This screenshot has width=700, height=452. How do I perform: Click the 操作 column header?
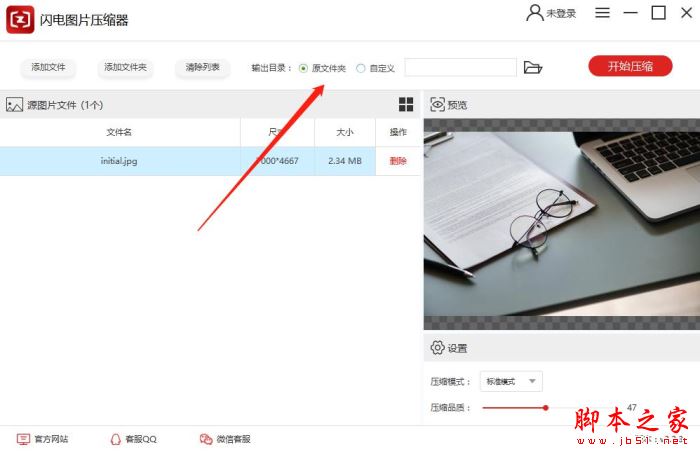[x=398, y=132]
